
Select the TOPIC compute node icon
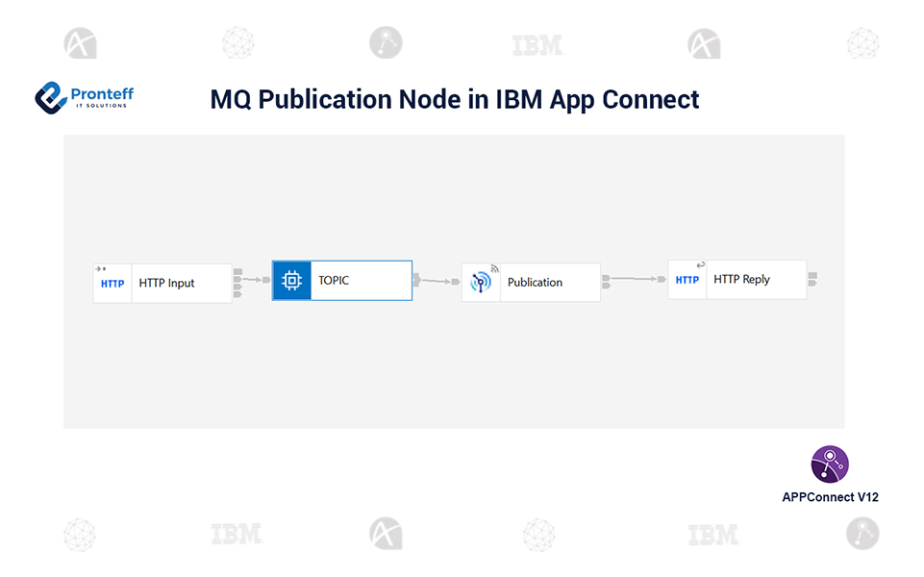coord(291,281)
